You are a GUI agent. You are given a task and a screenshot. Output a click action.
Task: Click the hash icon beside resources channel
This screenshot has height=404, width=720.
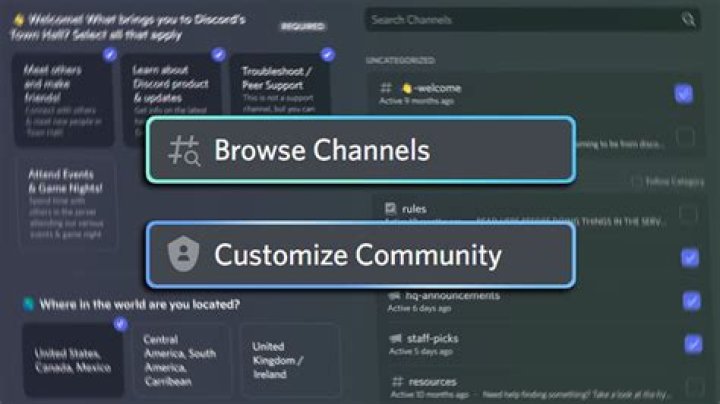click(396, 381)
